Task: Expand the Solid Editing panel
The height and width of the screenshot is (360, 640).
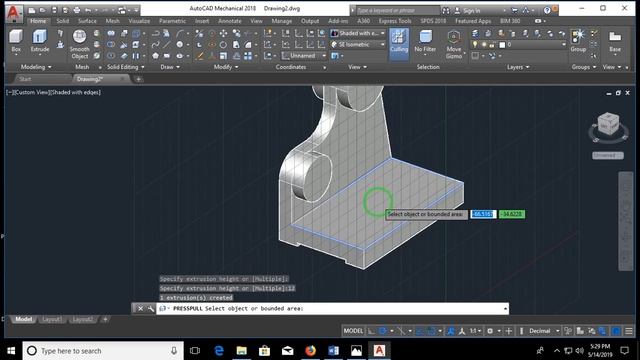Action: tap(125, 67)
